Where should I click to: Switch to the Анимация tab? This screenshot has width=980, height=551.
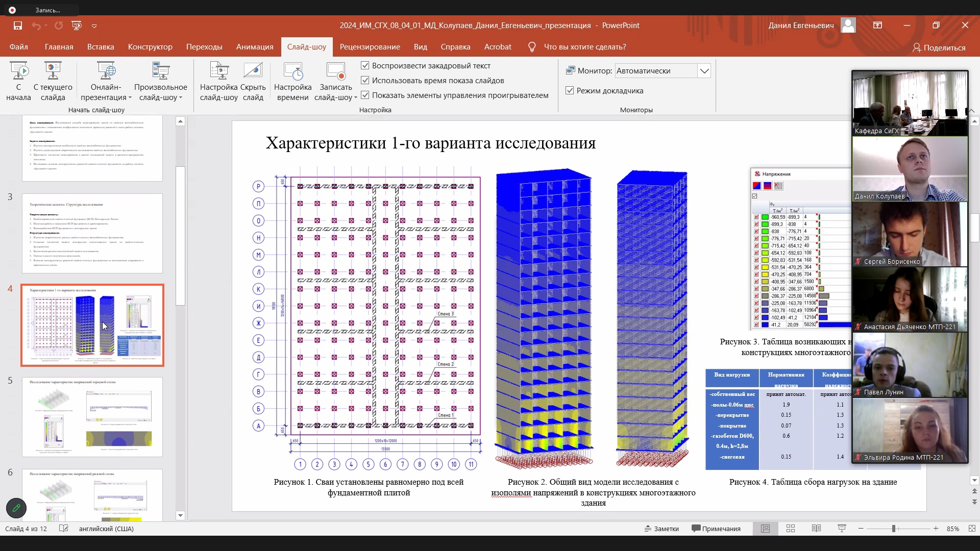[x=255, y=47]
